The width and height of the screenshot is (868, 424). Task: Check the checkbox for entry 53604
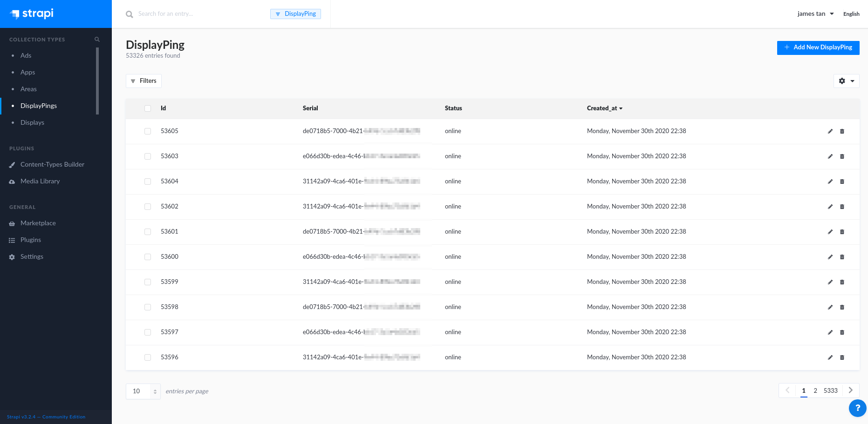[x=148, y=182]
